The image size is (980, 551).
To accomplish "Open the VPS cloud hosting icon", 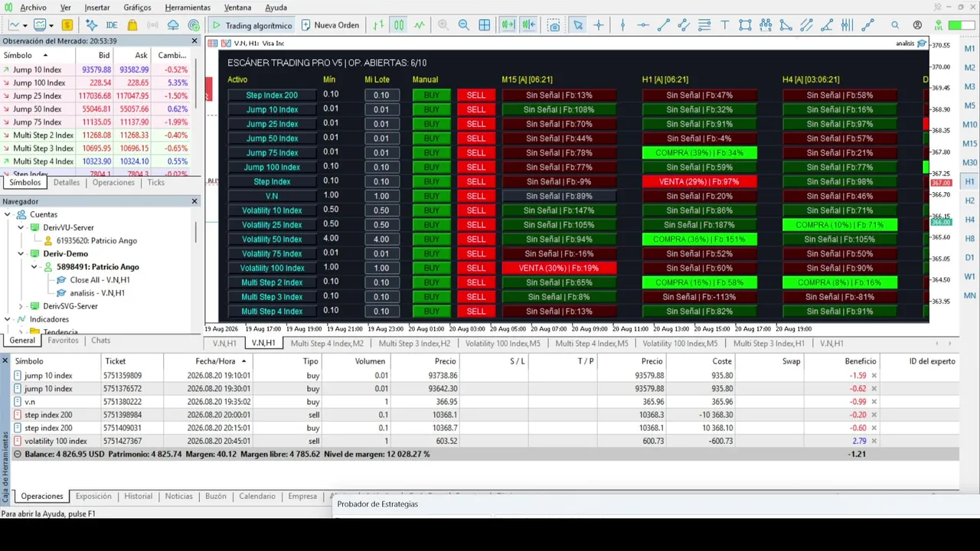I will click(x=173, y=25).
